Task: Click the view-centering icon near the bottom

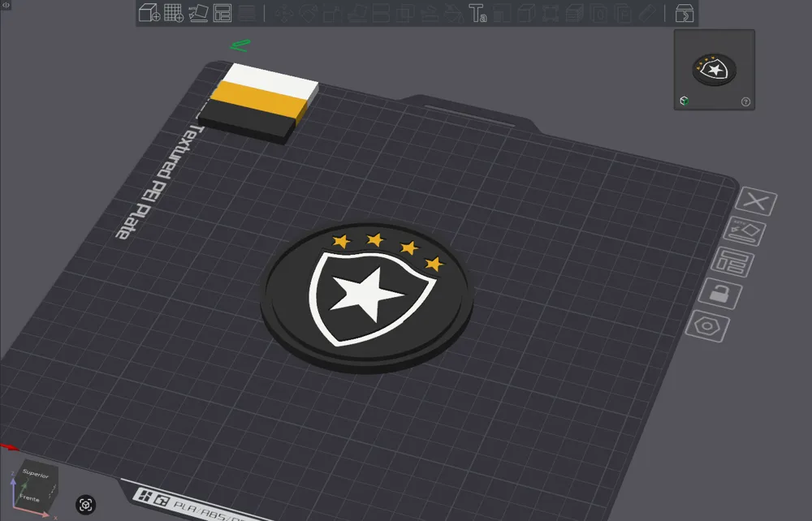Action: click(x=84, y=503)
